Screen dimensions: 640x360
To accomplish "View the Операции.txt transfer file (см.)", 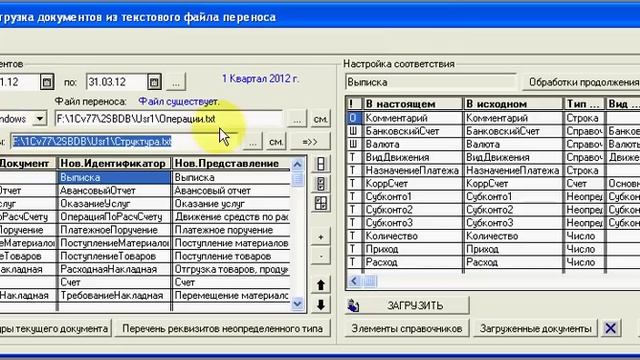I will tap(320, 119).
